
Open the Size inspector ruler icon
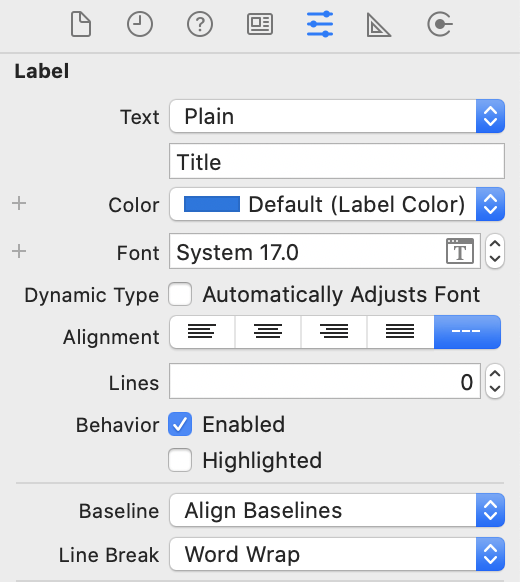[x=379, y=25]
